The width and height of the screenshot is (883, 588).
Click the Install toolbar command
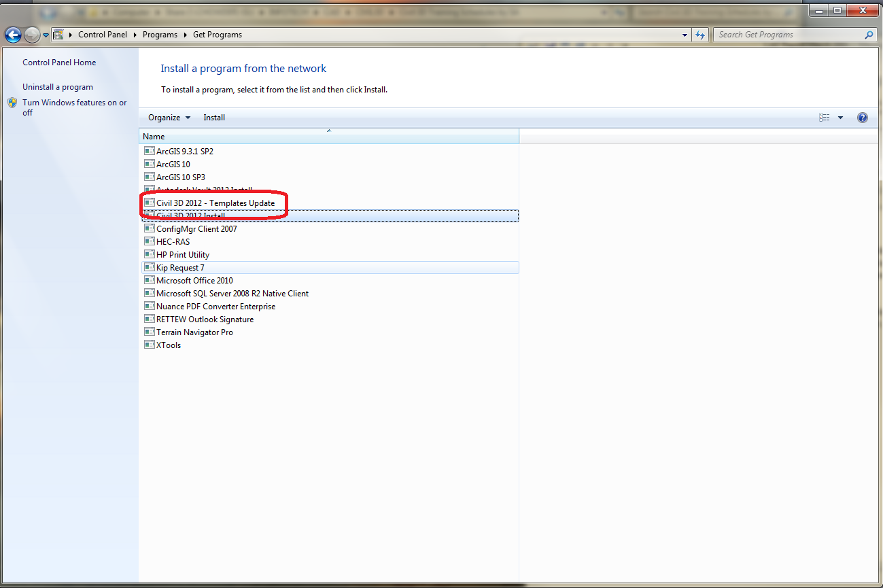(213, 117)
